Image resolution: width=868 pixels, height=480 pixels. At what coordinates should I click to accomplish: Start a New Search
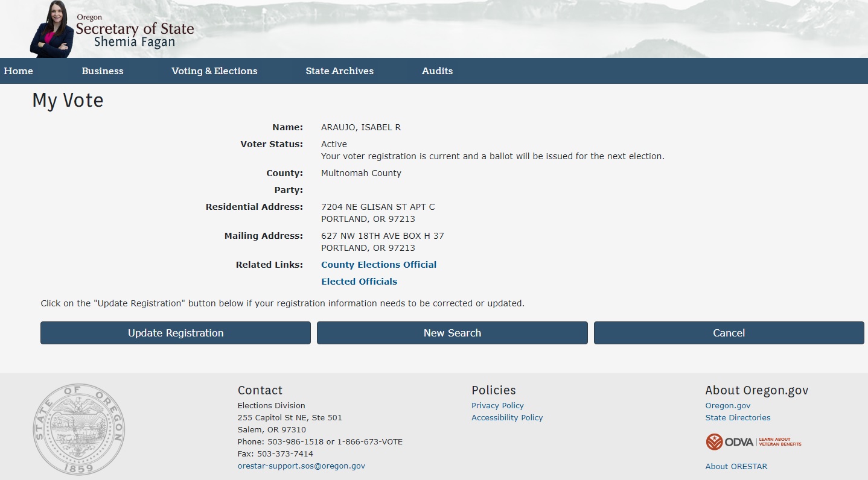(452, 333)
